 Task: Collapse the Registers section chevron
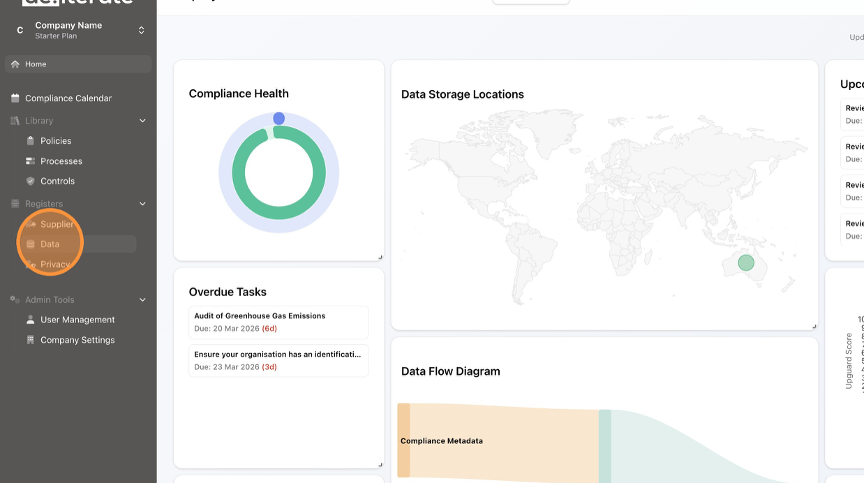[142, 204]
